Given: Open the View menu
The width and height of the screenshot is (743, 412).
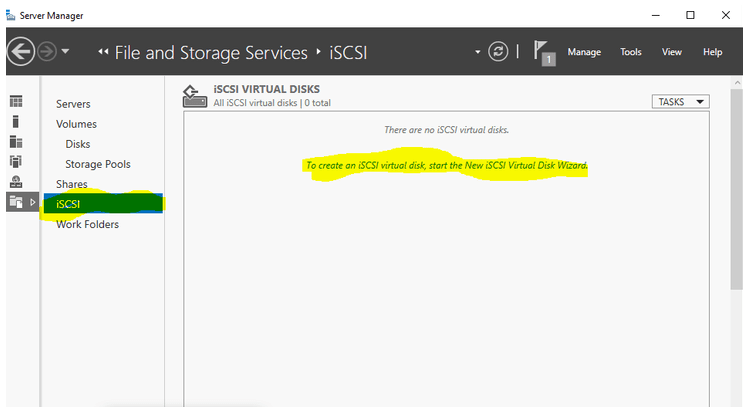Looking at the screenshot, I should (672, 52).
